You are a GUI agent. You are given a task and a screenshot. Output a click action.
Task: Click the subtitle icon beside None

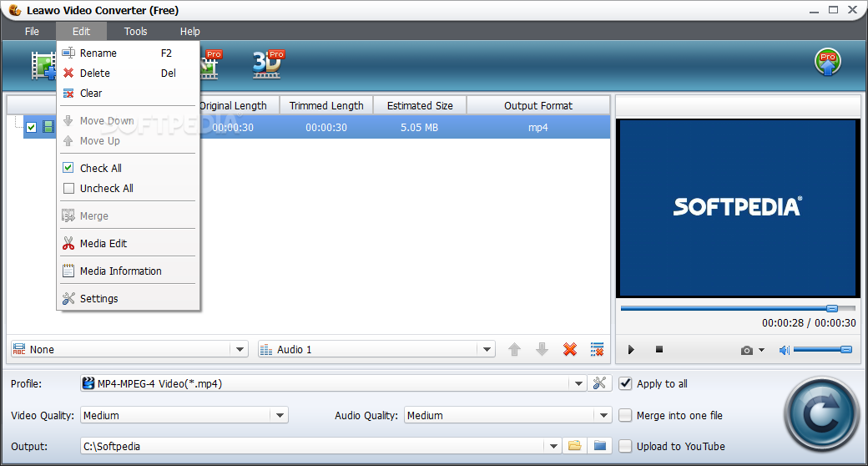(x=19, y=349)
